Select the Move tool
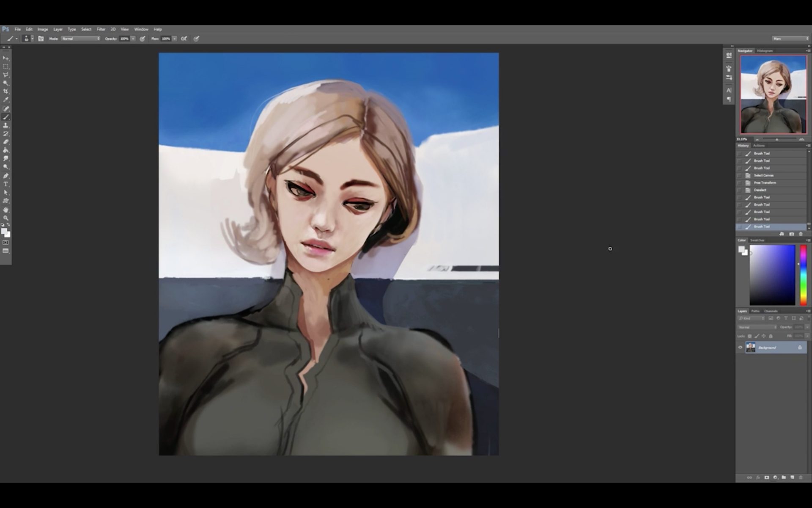812x508 pixels. pos(6,58)
